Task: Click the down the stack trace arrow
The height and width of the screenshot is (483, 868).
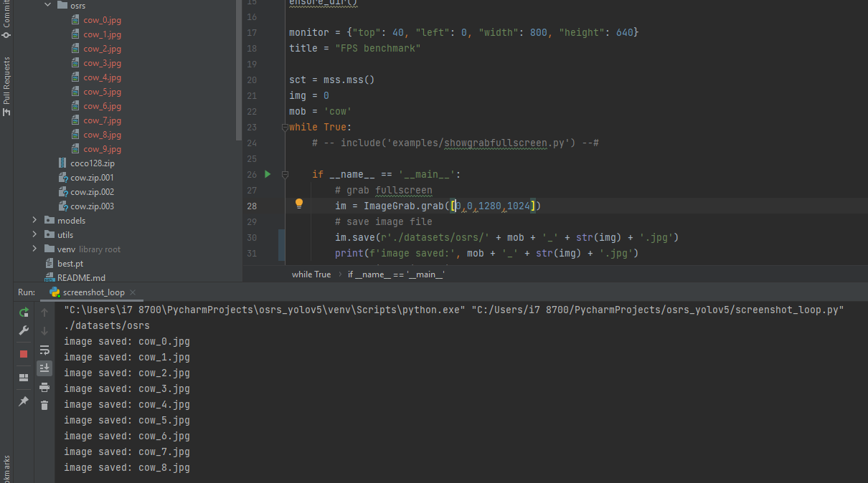Action: [44, 331]
